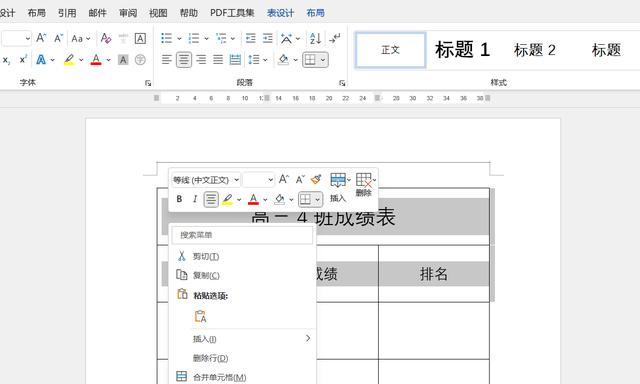Open ribbon font color dropdown arrow
Viewport: 640px width, 384px height.
point(108,60)
